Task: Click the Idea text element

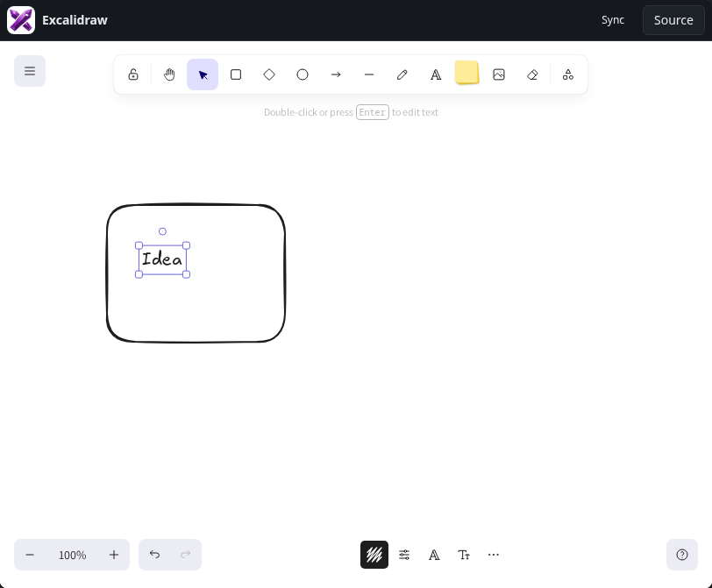Action: (x=162, y=259)
